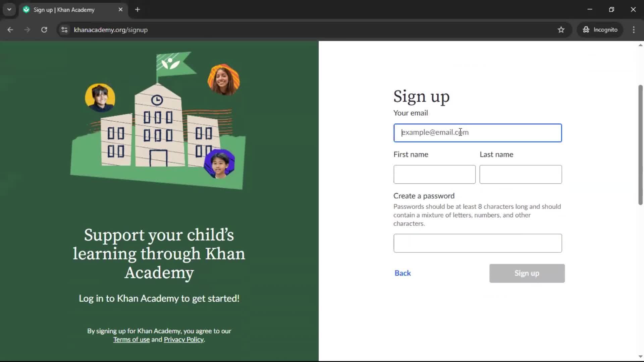Click the girl's portrait with the orange background
644x362 pixels.
click(223, 80)
